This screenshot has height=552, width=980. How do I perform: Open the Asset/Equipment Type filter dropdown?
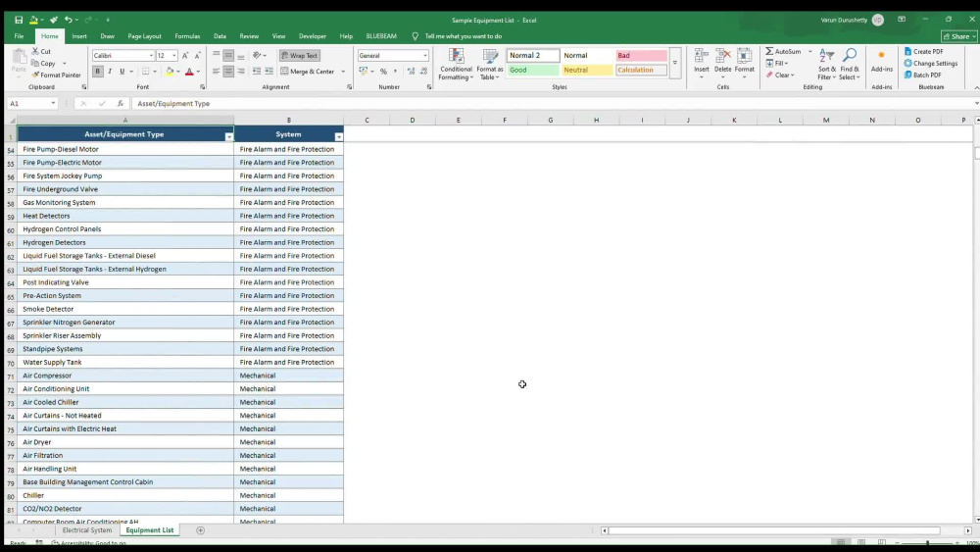click(228, 137)
